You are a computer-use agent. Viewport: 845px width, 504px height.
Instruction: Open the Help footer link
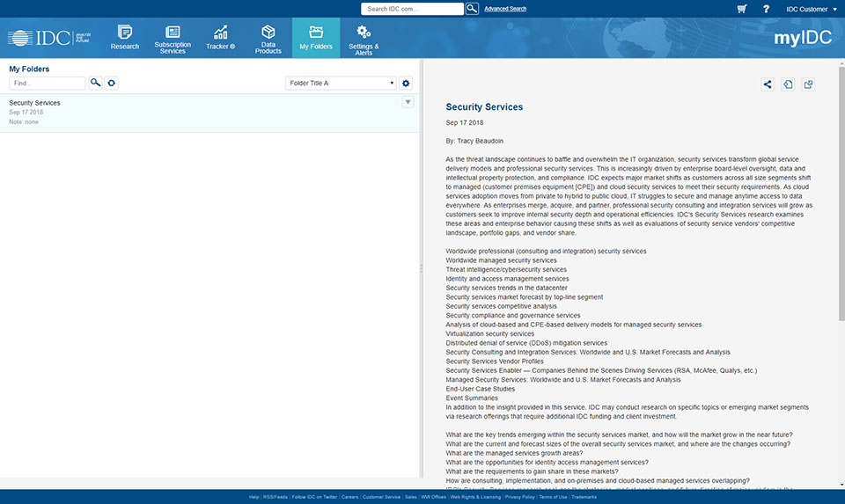253,497
